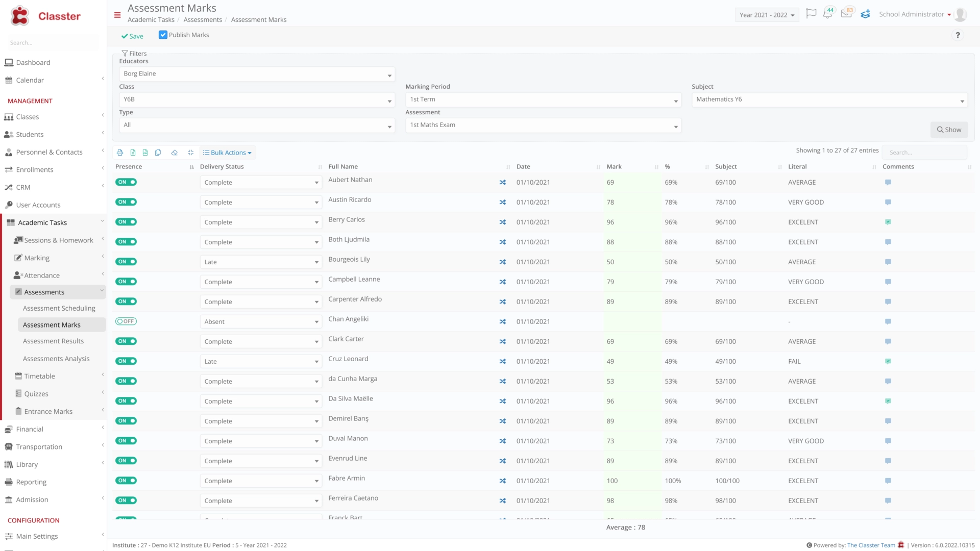Image resolution: width=980 pixels, height=551 pixels.
Task: Click the print icon in the table toolbar
Action: coord(120,153)
